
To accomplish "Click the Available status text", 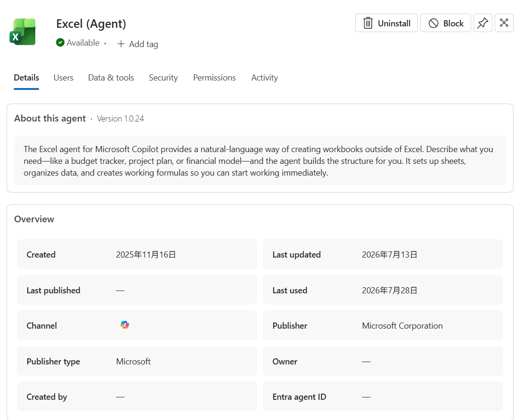I will point(83,42).
